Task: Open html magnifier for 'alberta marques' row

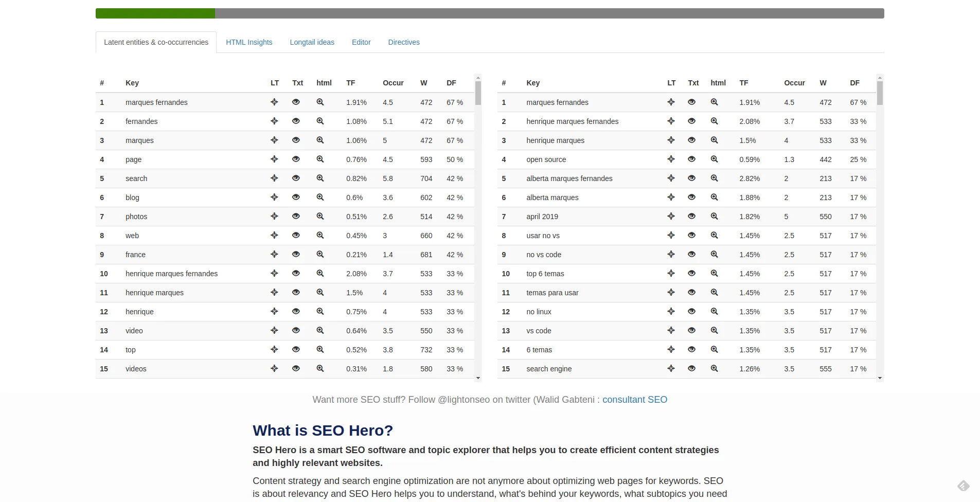Action: coord(714,197)
